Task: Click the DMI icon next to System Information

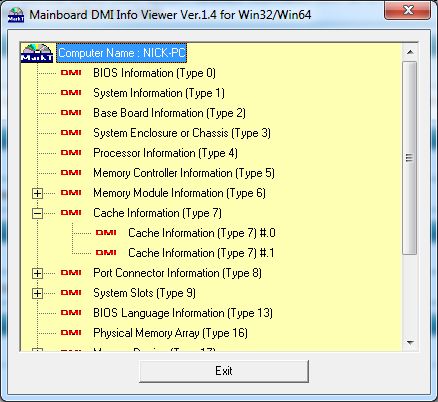Action: (x=71, y=93)
